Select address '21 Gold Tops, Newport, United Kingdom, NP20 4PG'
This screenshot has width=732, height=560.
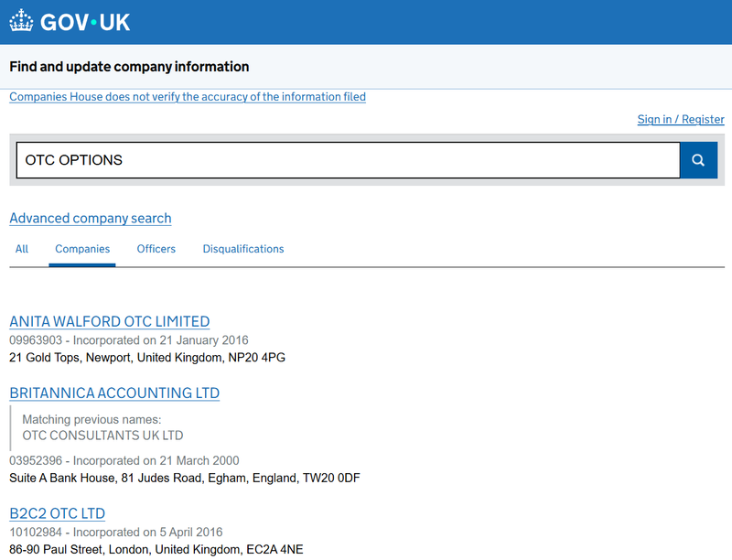[147, 358]
